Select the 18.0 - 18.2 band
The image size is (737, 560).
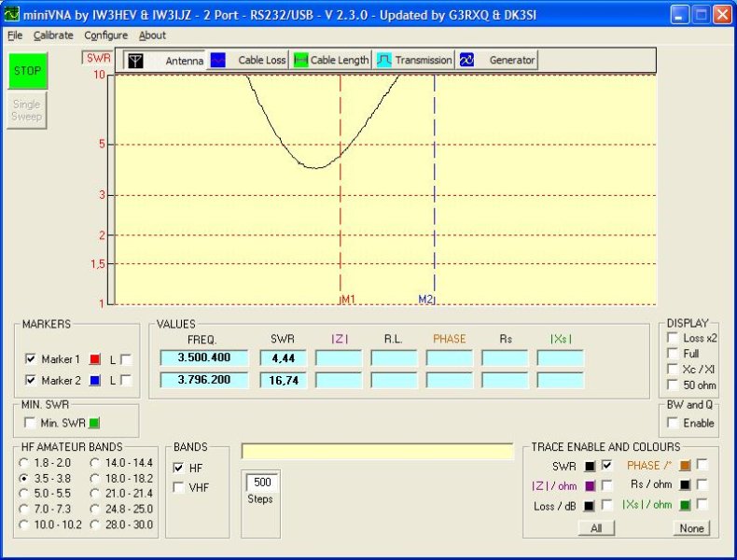(95, 479)
